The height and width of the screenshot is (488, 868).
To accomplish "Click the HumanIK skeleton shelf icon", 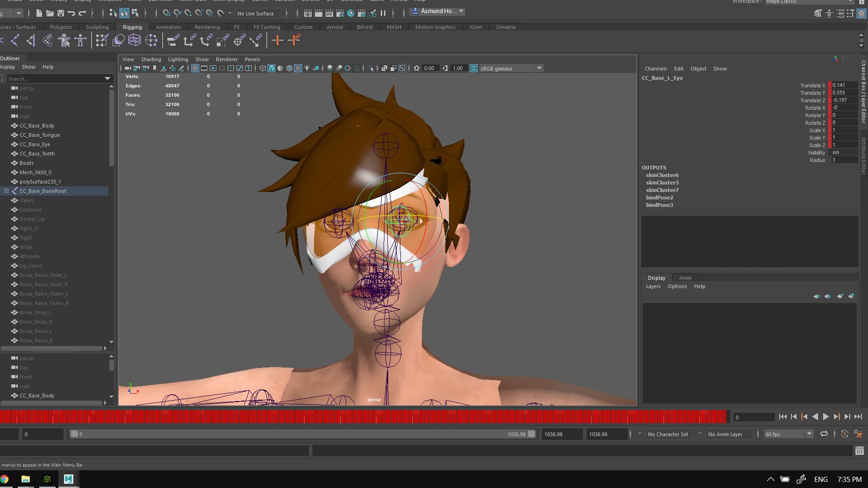I will (x=80, y=41).
